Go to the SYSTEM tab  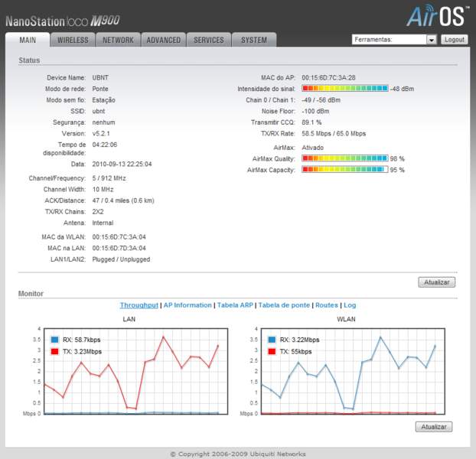tap(254, 40)
